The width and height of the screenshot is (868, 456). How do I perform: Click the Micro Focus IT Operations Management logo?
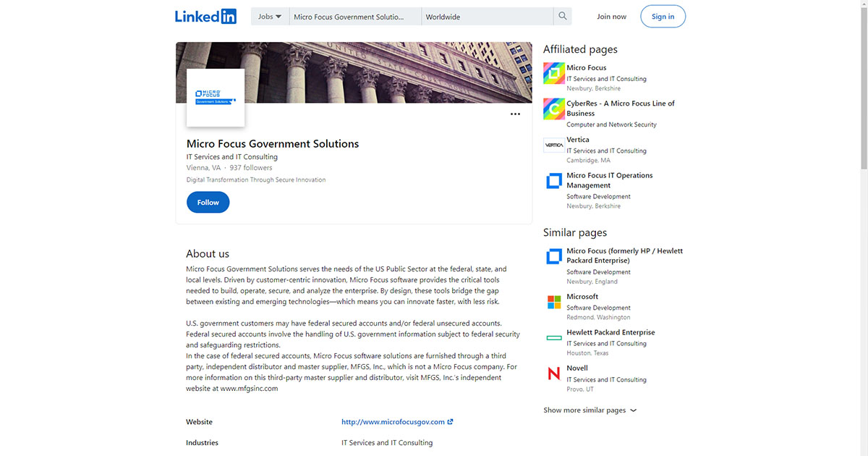(554, 181)
